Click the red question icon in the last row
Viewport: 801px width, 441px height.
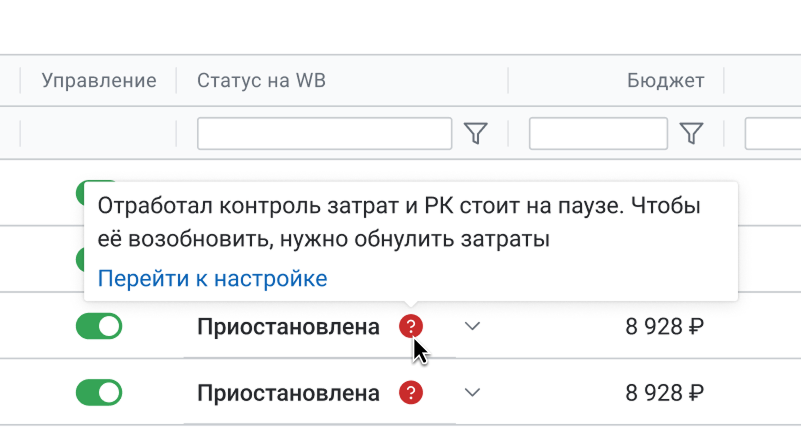410,392
